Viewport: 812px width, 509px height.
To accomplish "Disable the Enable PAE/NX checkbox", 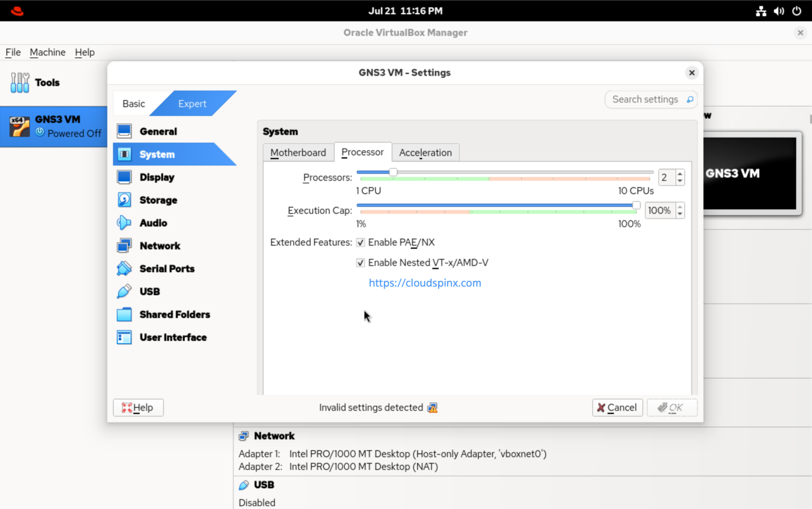I will click(361, 242).
